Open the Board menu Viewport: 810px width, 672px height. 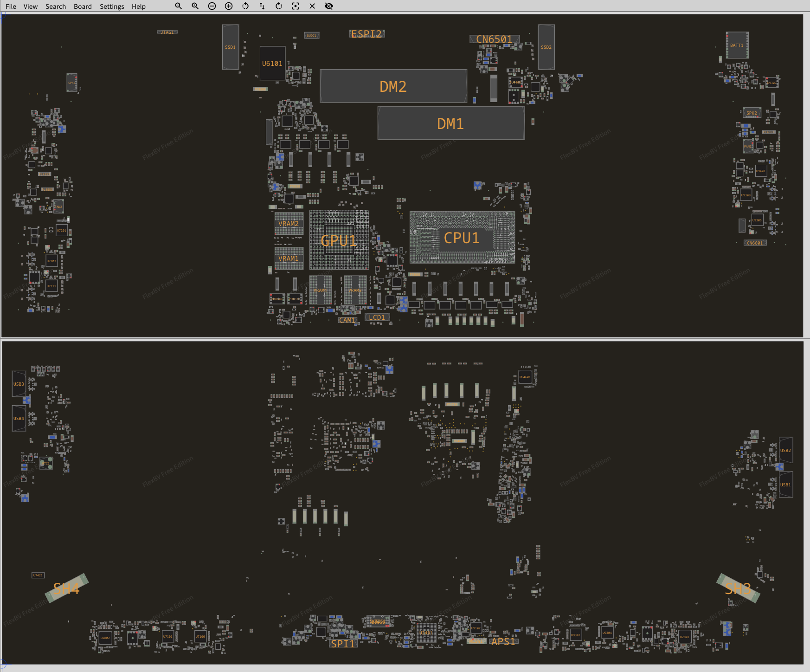(83, 6)
